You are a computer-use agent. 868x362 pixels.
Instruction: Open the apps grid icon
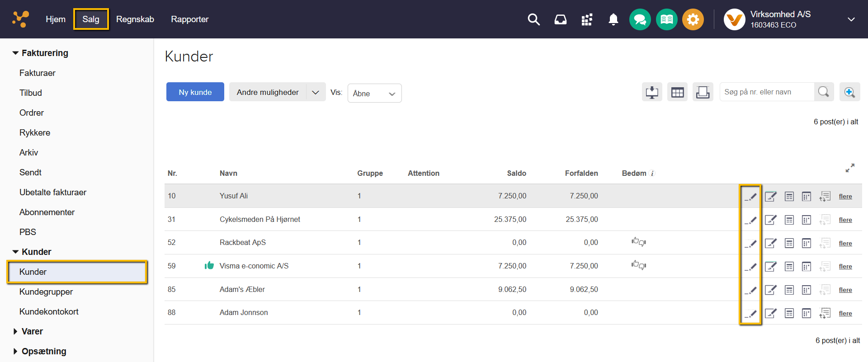click(587, 19)
